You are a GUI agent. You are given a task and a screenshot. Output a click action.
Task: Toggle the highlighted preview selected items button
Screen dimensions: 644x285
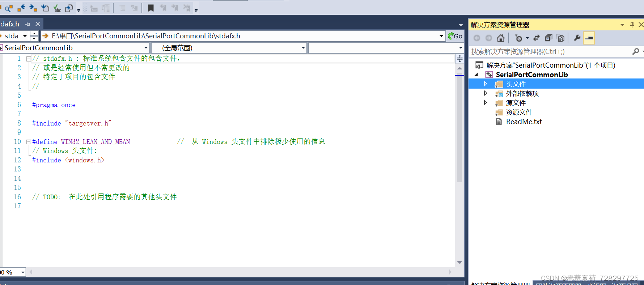(x=589, y=38)
